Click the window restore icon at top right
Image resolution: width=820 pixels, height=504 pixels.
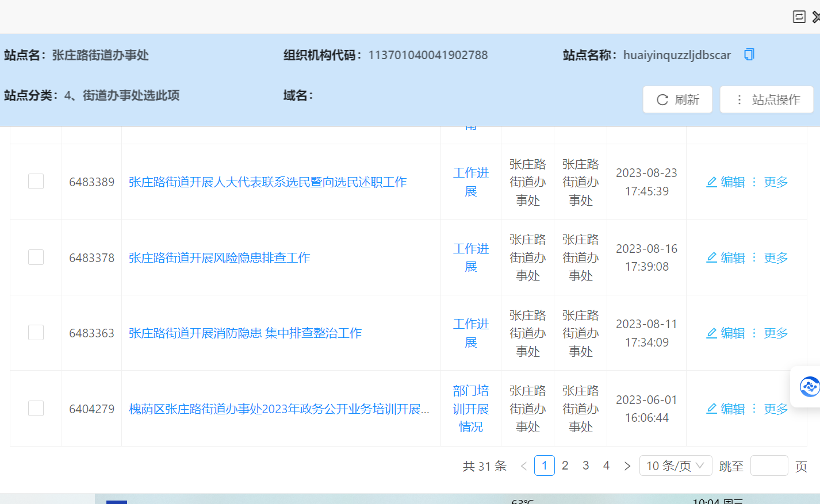tap(799, 17)
